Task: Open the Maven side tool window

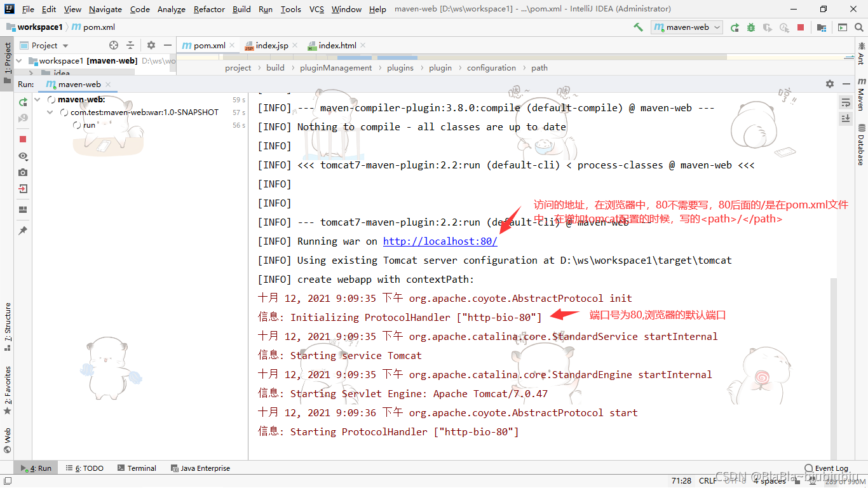Action: pyautogui.click(x=862, y=95)
